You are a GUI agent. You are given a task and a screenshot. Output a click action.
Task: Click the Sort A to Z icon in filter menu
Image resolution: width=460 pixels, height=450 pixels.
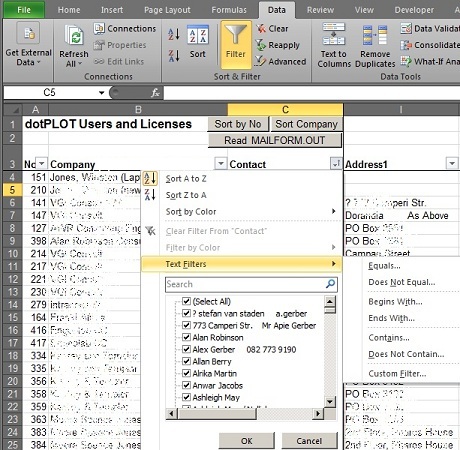point(150,178)
